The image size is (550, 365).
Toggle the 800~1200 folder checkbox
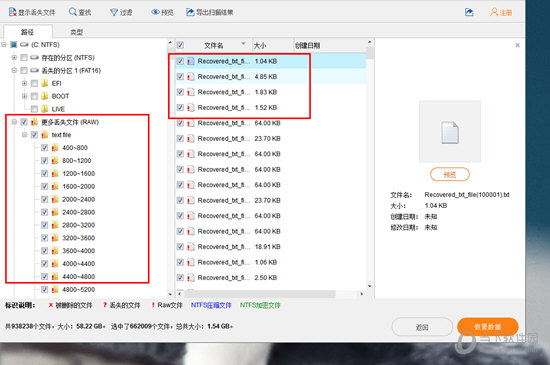click(x=45, y=161)
